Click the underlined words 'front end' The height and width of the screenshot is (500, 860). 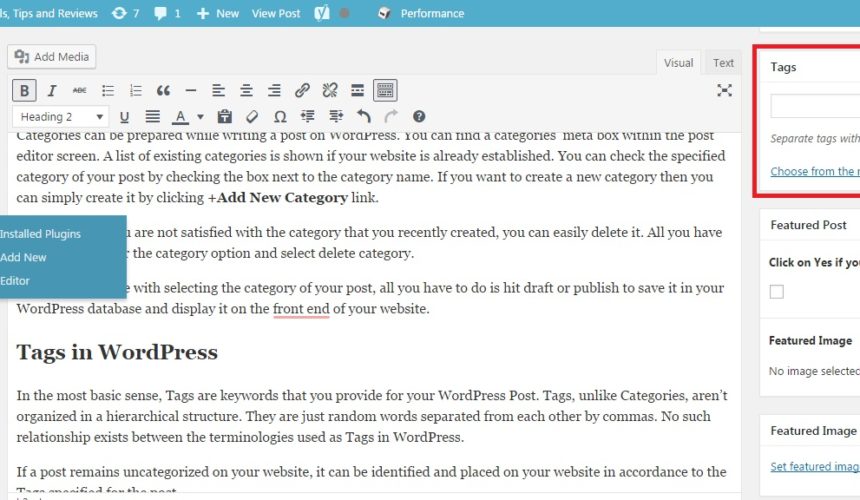pyautogui.click(x=301, y=309)
